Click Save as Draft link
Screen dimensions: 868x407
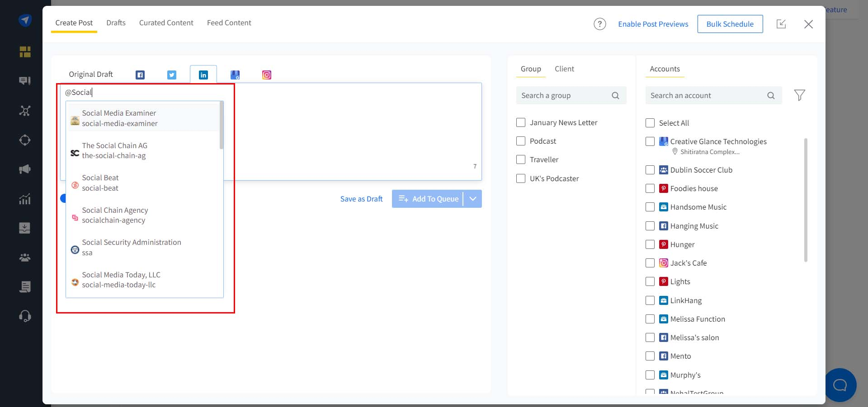[x=361, y=199]
